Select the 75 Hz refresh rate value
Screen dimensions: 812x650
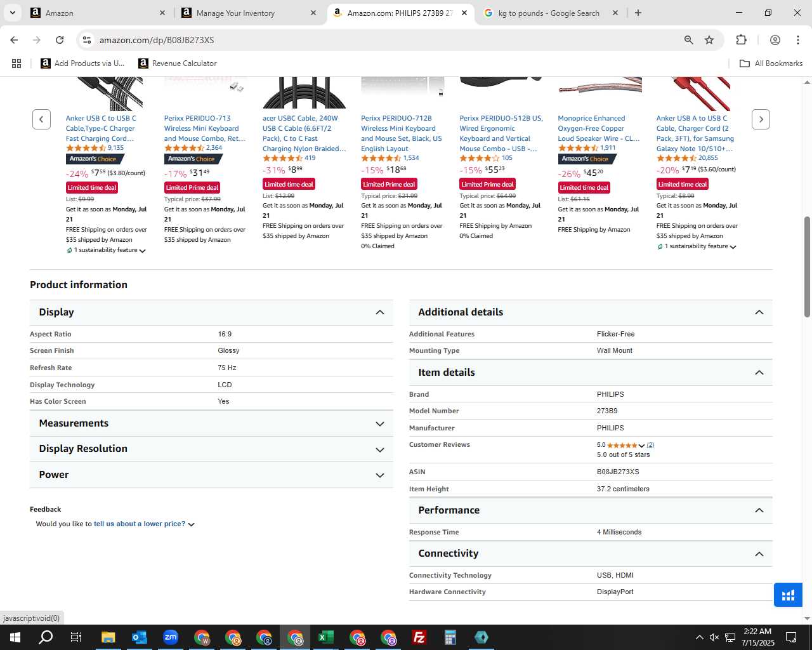point(227,368)
